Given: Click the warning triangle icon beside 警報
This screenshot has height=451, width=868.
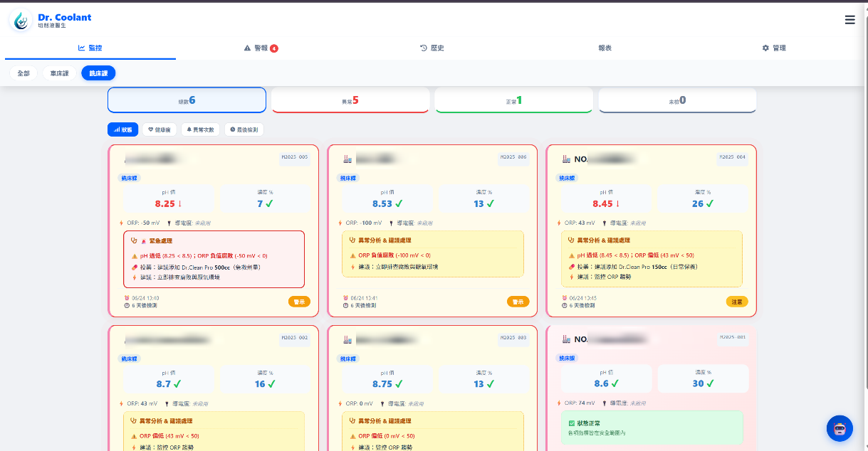Looking at the screenshot, I should point(248,48).
